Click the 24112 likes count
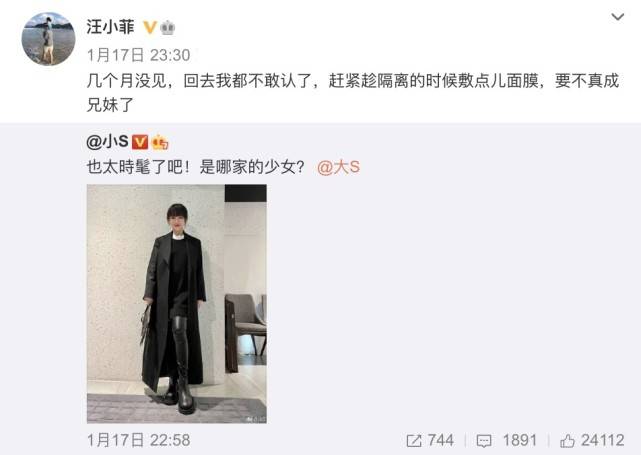The height and width of the screenshot is (455, 641). 603,440
